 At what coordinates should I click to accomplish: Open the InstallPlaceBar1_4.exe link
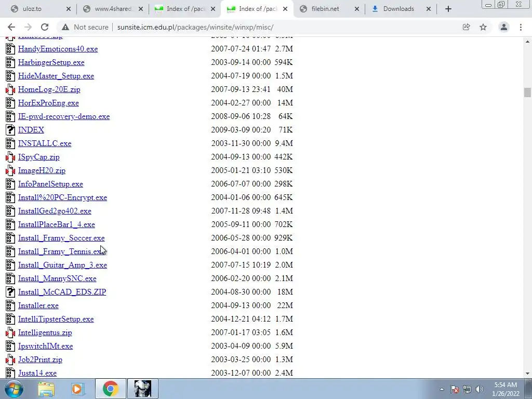point(57,224)
